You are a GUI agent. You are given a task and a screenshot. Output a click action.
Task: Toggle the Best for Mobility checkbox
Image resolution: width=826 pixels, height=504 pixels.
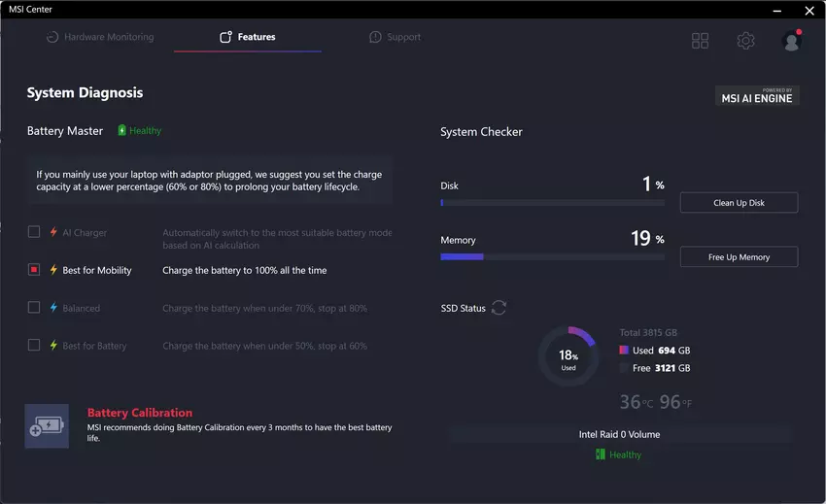34,270
